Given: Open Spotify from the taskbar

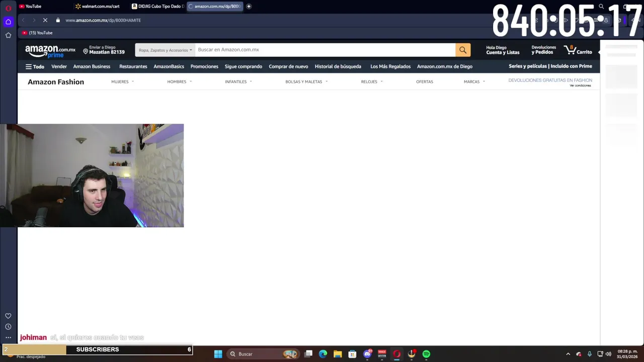Looking at the screenshot, I should (426, 354).
